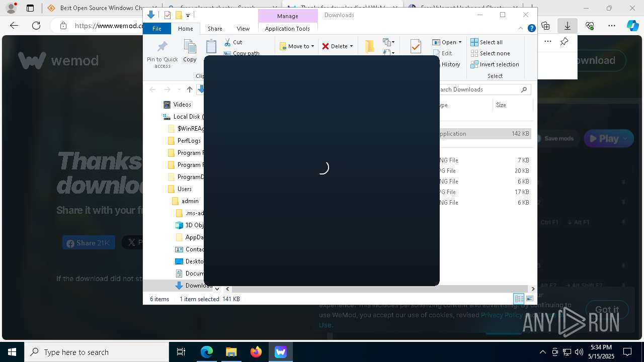The image size is (644, 362).
Task: Select Users folder in tree
Action: click(184, 189)
